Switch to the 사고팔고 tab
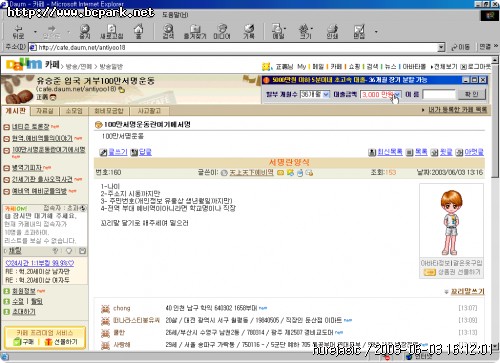This screenshot has height=363, width=500. click(149, 111)
